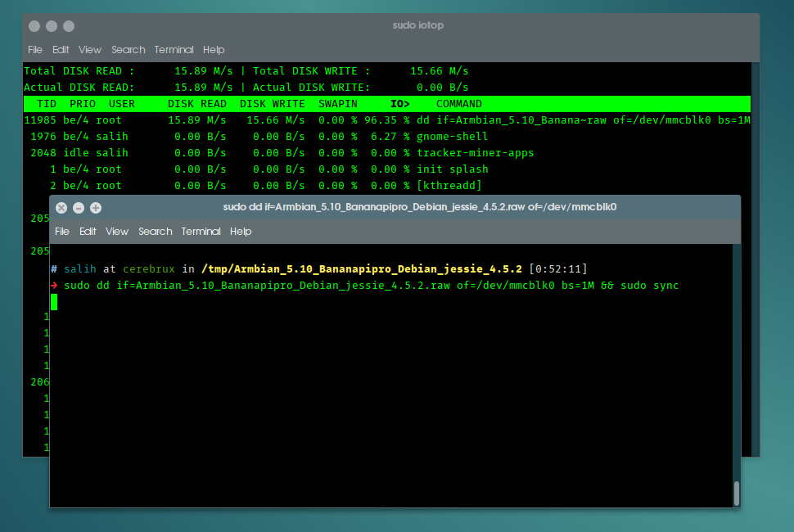Open Search menu in the dd terminal window

[155, 232]
